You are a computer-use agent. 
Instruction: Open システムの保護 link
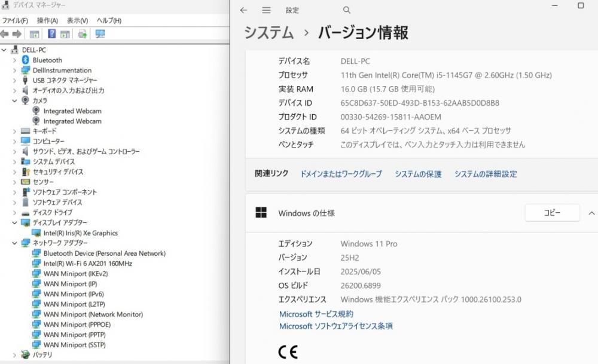click(418, 174)
